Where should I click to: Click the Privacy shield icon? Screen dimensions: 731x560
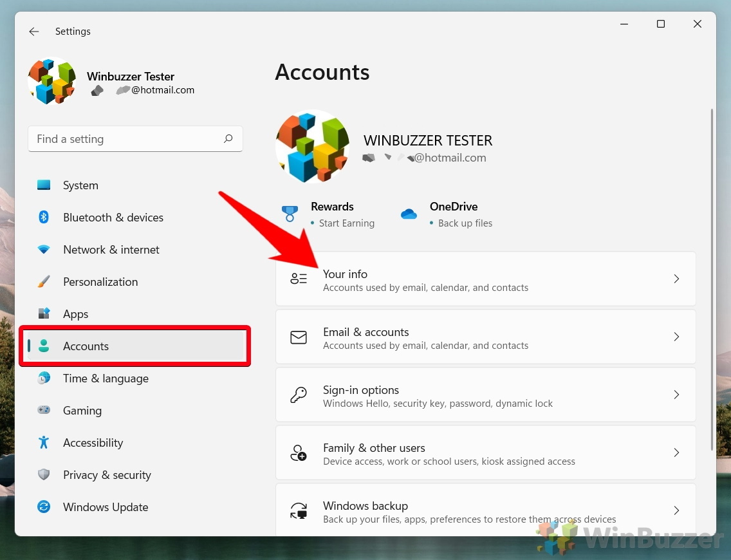(44, 474)
